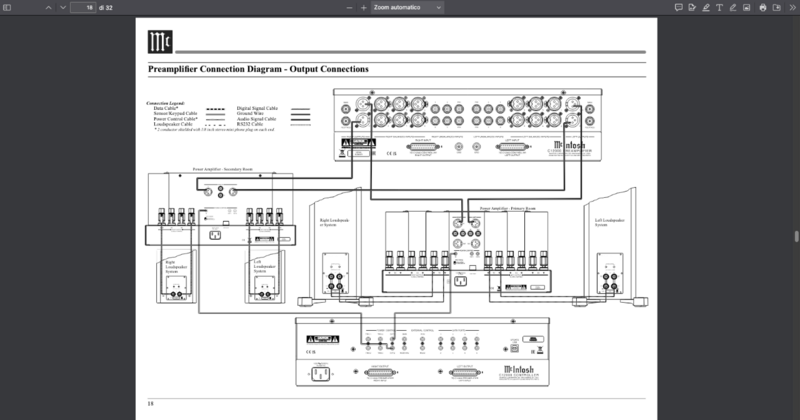Click the page number field showing 18
800x420 pixels.
click(x=83, y=8)
